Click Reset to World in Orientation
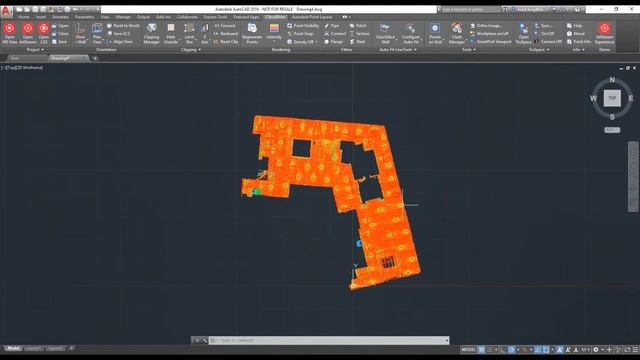This screenshot has height=360, width=640. point(123,26)
